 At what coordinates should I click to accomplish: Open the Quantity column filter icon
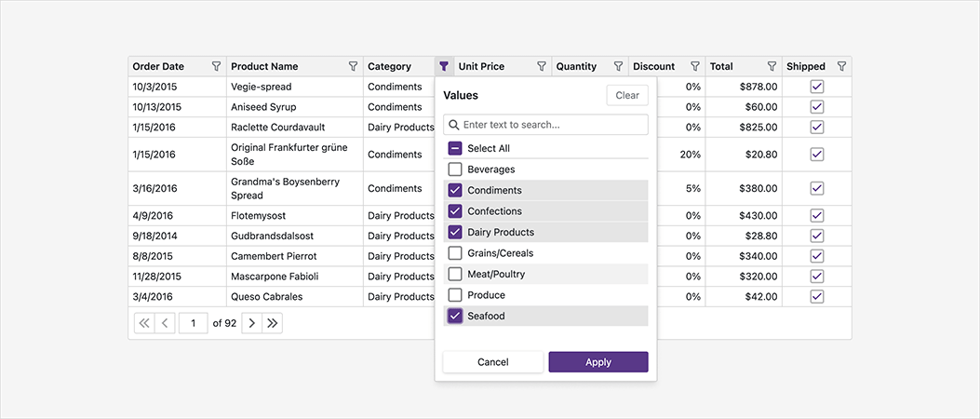tap(618, 67)
